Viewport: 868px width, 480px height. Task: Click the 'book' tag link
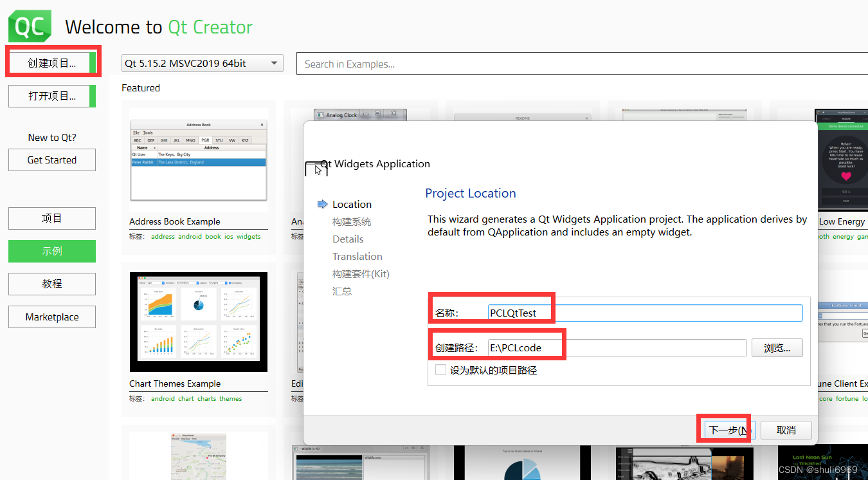(213, 237)
